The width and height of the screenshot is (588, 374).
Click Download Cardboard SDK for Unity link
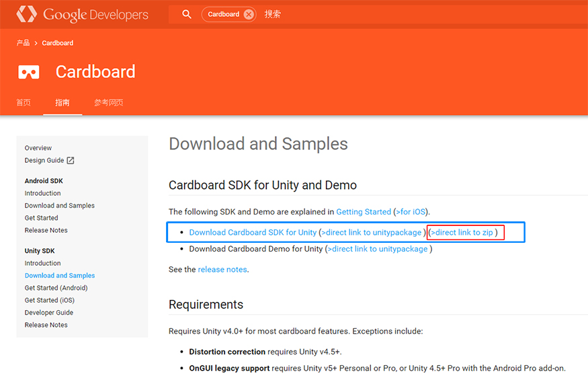253,233
